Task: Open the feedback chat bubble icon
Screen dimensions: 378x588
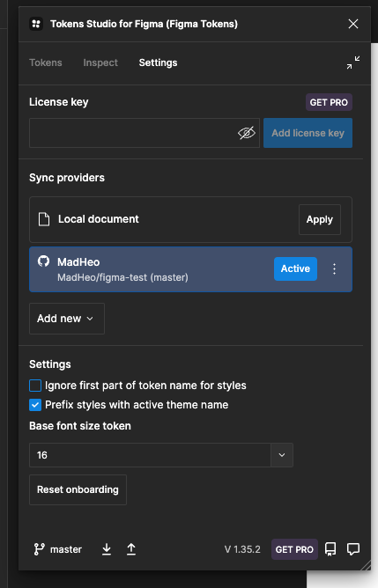Action: 353,549
